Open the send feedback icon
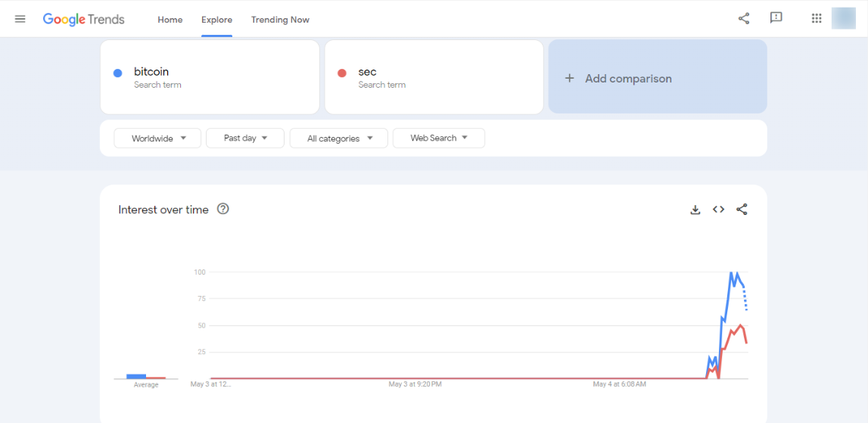 click(776, 18)
